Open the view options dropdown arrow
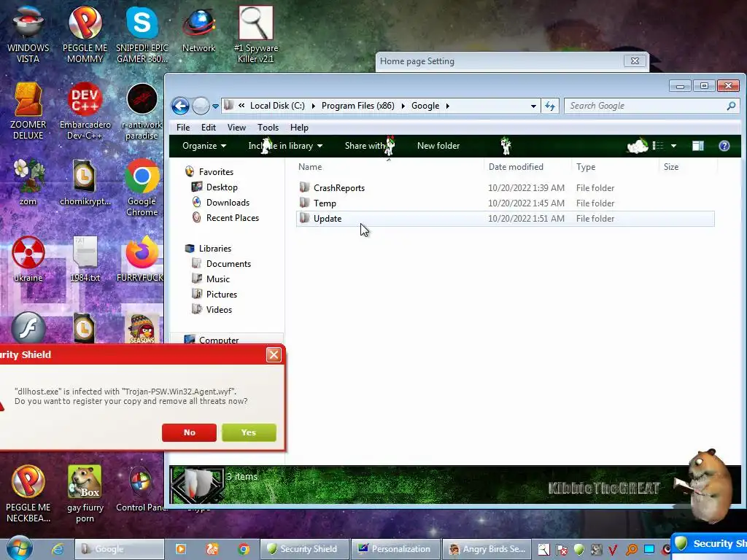The image size is (747, 560). [673, 146]
